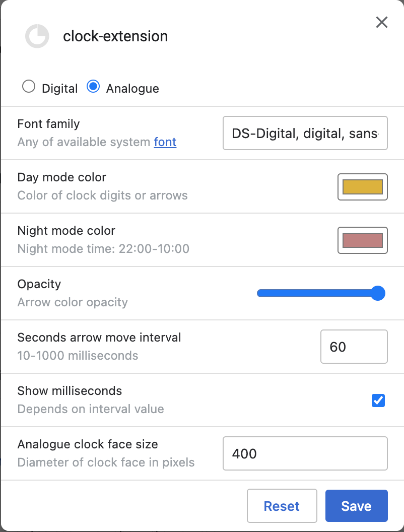Open the Day mode color swatch
The width and height of the screenshot is (404, 532).
(362, 187)
